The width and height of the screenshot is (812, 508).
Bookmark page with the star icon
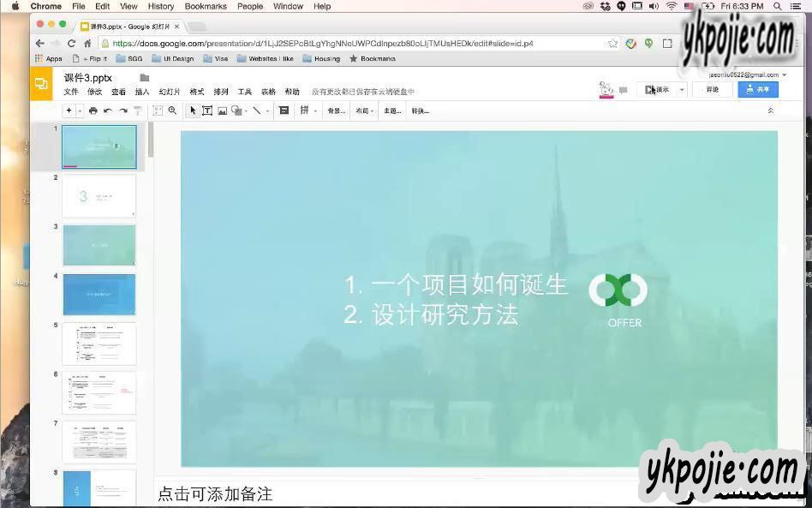[x=612, y=43]
